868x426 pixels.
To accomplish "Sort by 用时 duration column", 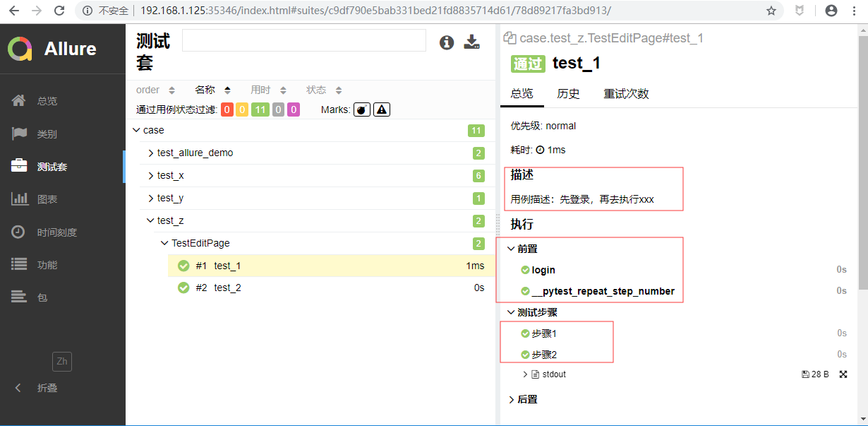I will coord(268,90).
